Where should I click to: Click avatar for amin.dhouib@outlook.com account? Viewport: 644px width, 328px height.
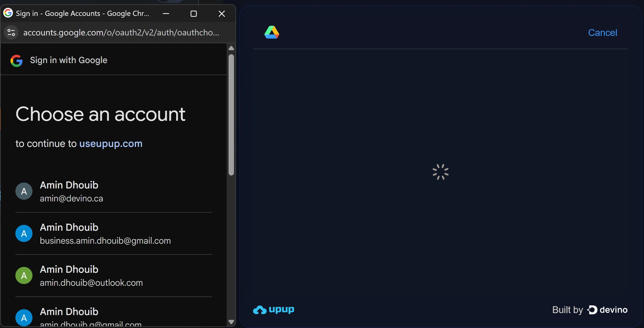click(x=24, y=275)
